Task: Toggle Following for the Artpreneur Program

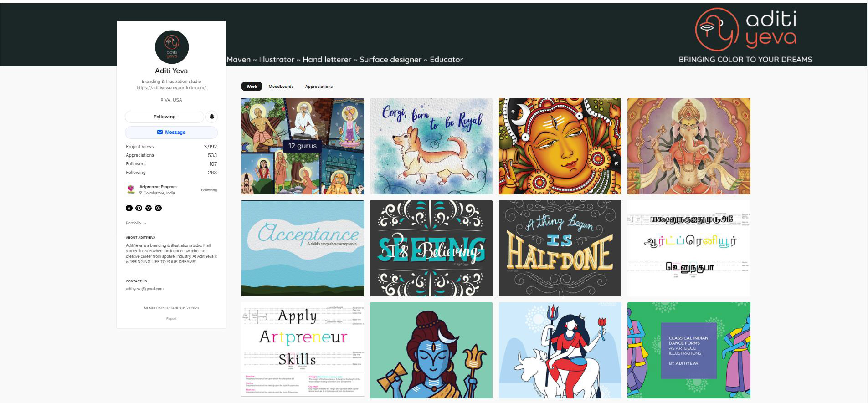Action: pos(209,190)
